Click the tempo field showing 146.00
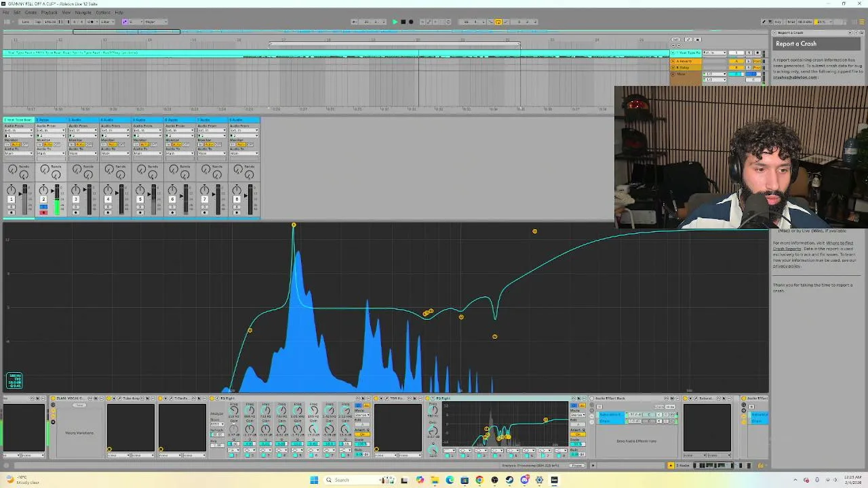Image resolution: width=868 pixels, height=488 pixels. [50, 22]
